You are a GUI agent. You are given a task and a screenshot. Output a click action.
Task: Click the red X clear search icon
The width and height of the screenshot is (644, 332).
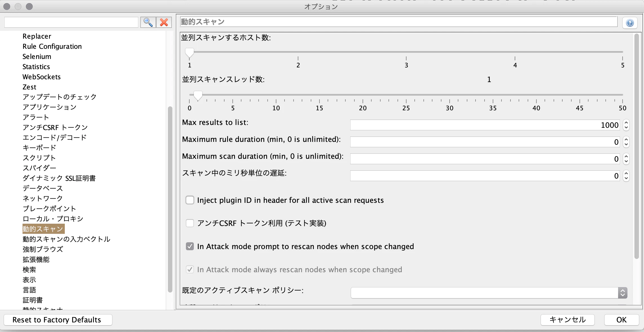164,22
